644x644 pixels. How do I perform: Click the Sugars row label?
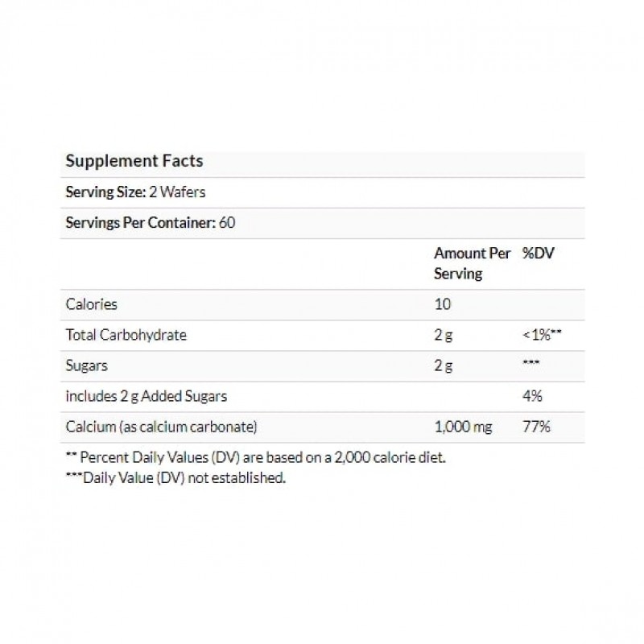[x=86, y=365]
